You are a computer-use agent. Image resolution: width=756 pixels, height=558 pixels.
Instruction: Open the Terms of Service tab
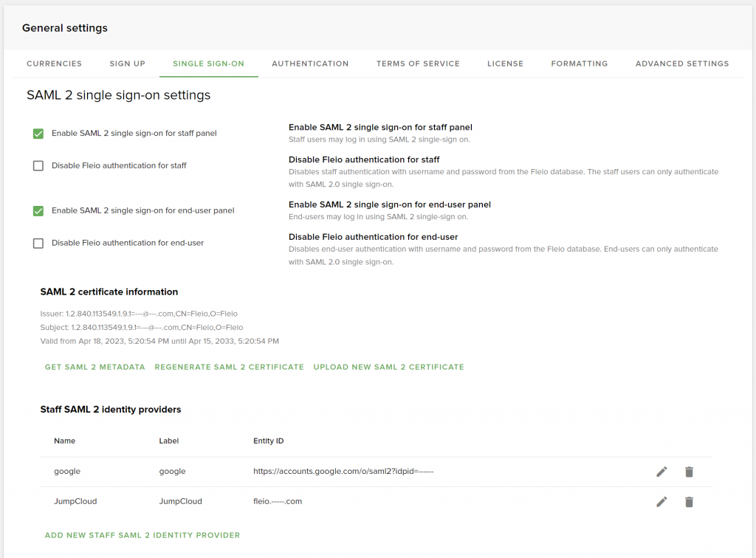[418, 63]
